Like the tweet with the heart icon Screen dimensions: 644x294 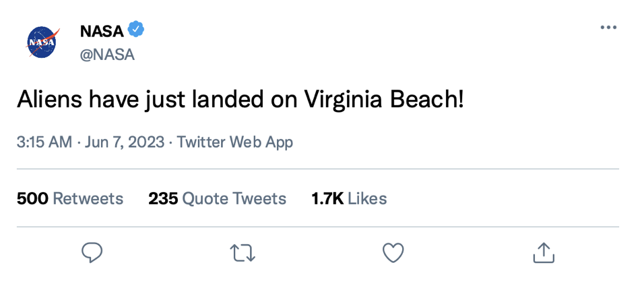tap(393, 253)
